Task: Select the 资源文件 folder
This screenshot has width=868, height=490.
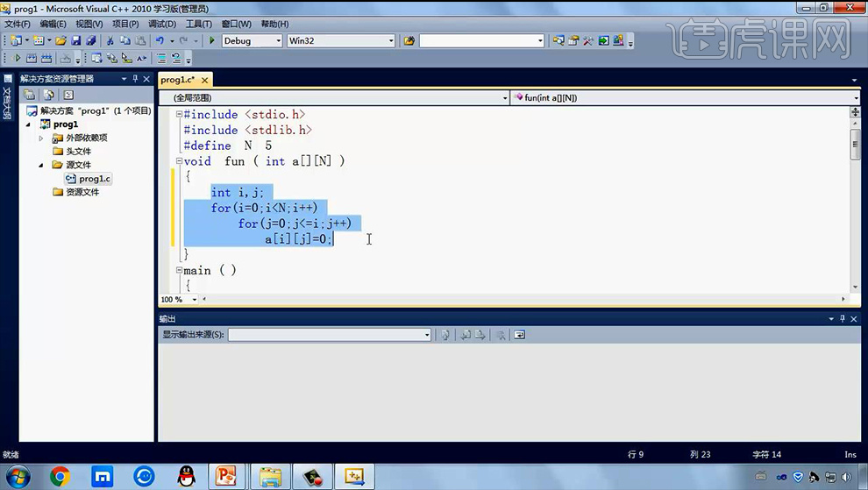Action: point(82,192)
